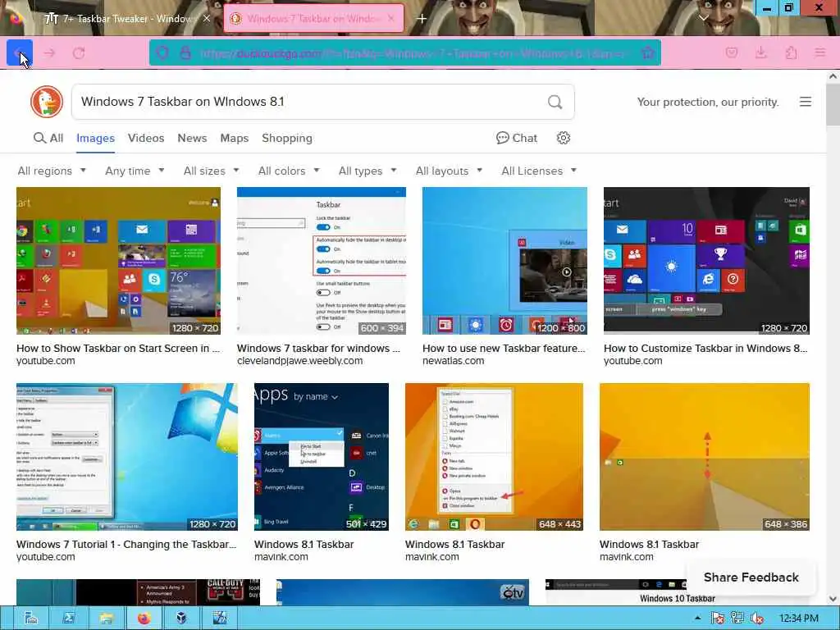Switch to the 7+ Taskbar Tweaker tab

point(127,19)
